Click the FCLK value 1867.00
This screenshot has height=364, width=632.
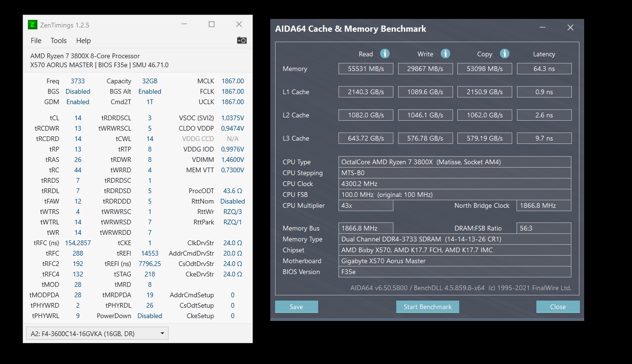coord(233,91)
